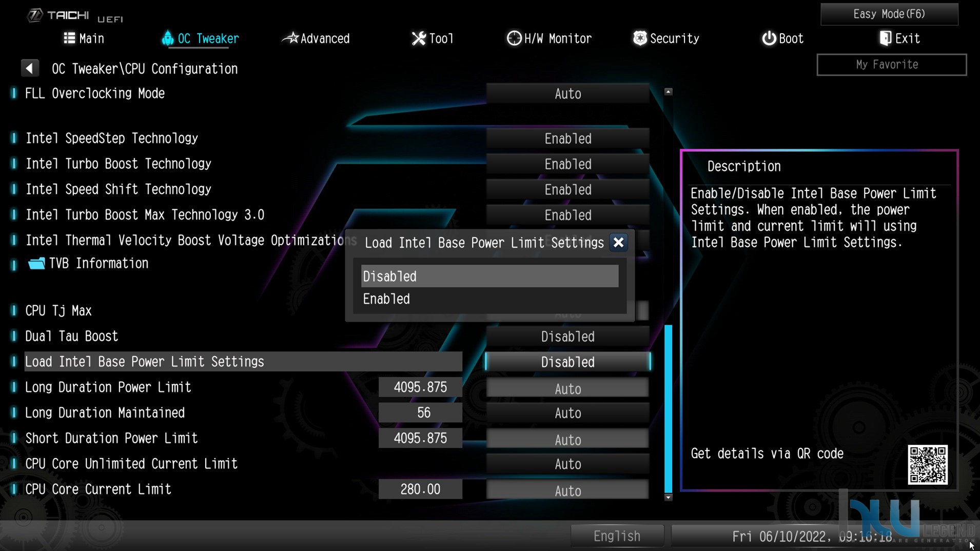Open Long Duration Power Limit Auto dropdown

[567, 388]
